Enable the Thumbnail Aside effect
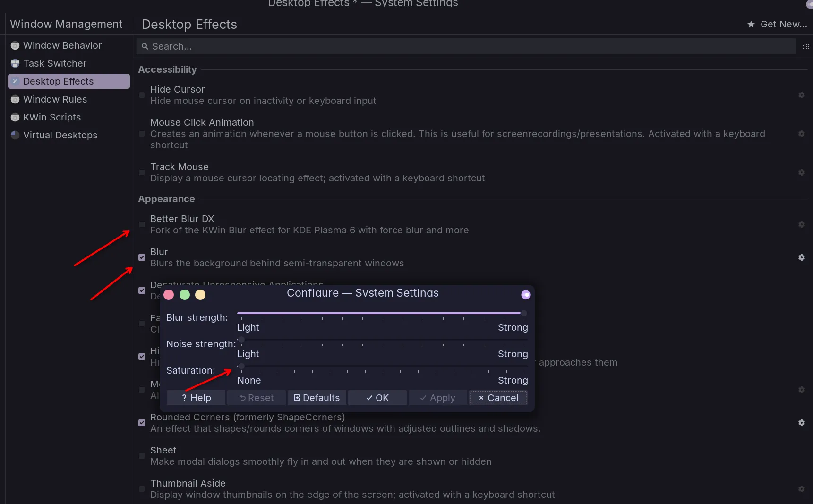This screenshot has height=504, width=813. pyautogui.click(x=142, y=489)
